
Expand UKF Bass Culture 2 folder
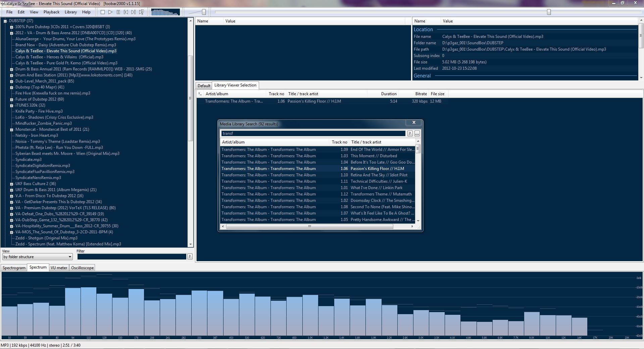point(11,184)
